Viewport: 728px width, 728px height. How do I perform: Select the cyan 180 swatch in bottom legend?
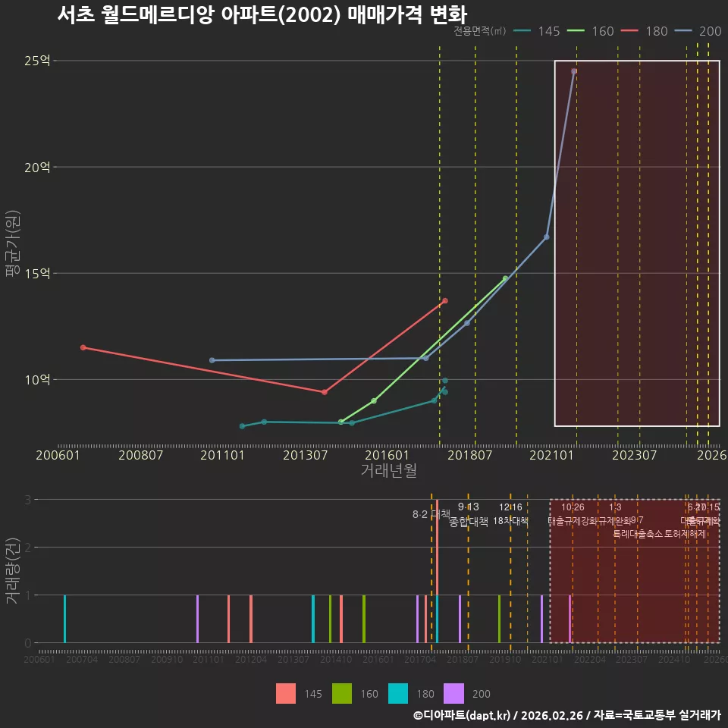(398, 694)
